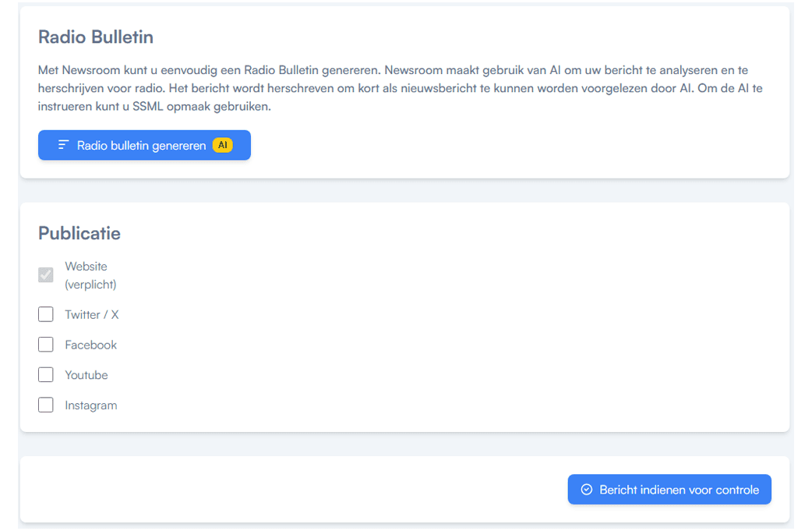This screenshot has height=531, width=812.
Task: Toggle the Website (verplicht) checkbox
Action: click(x=45, y=274)
